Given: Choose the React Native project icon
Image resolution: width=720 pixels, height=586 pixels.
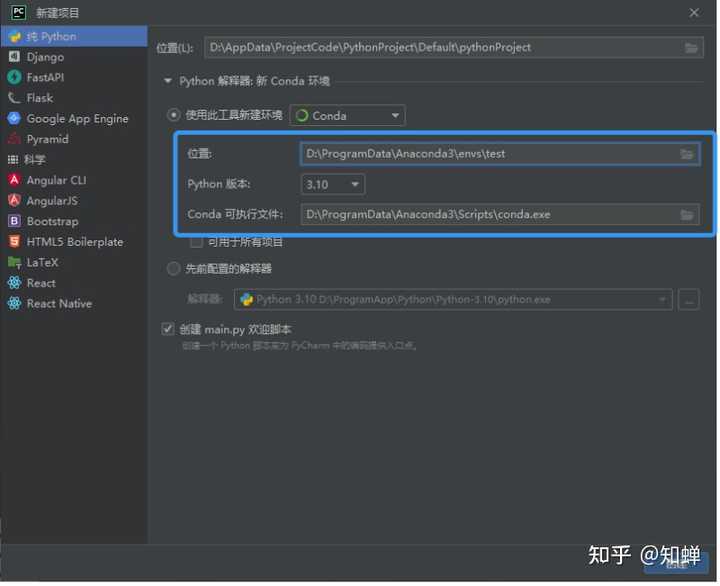Looking at the screenshot, I should pyautogui.click(x=14, y=304).
